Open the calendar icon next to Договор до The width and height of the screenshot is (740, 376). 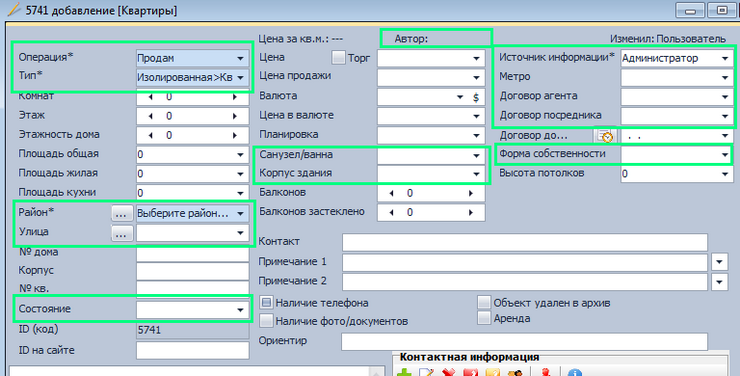pos(605,136)
